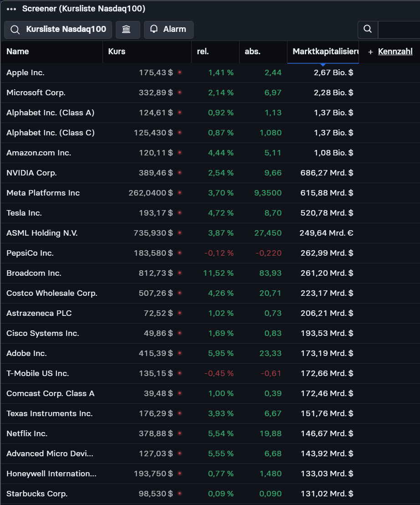Image resolution: width=420 pixels, height=505 pixels.
Task: Select NVIDIA Corp. in the list
Action: point(31,173)
